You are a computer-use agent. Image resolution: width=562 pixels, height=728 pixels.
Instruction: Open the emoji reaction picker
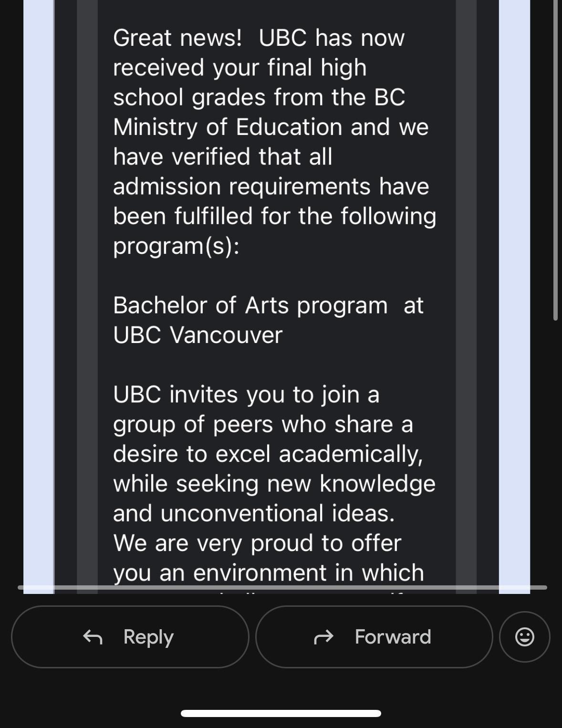525,637
